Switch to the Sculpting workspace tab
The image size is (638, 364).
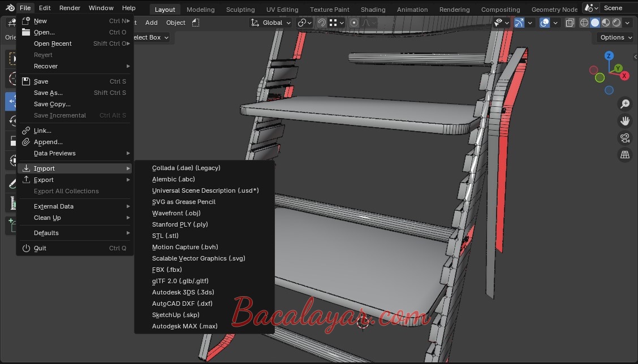(240, 10)
